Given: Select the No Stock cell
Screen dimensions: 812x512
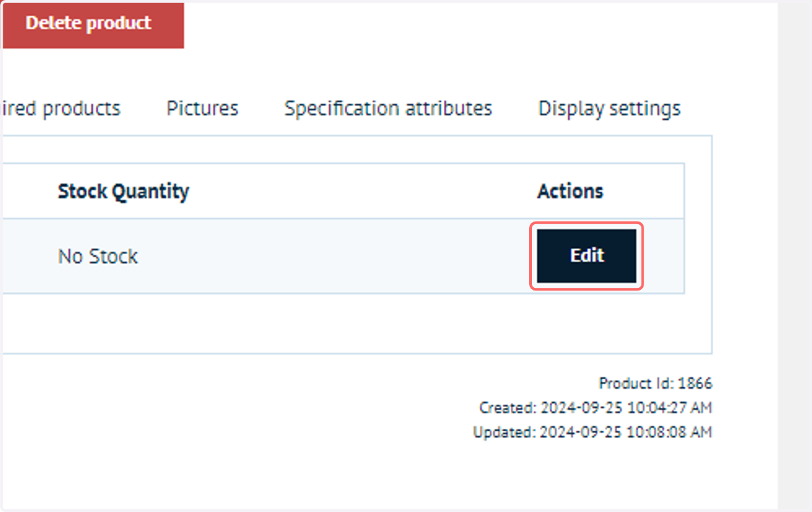Looking at the screenshot, I should tap(98, 257).
